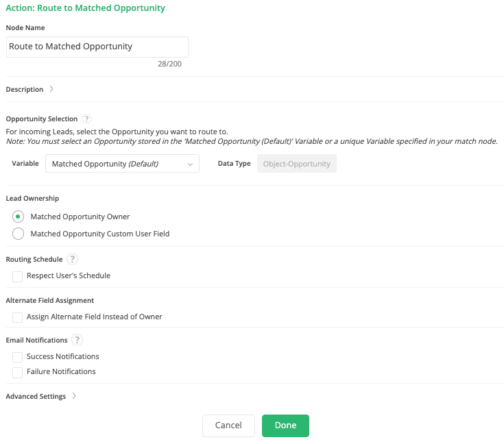Check Assign Alternate Field Instead of Owner
The image size is (504, 444).
tap(17, 317)
